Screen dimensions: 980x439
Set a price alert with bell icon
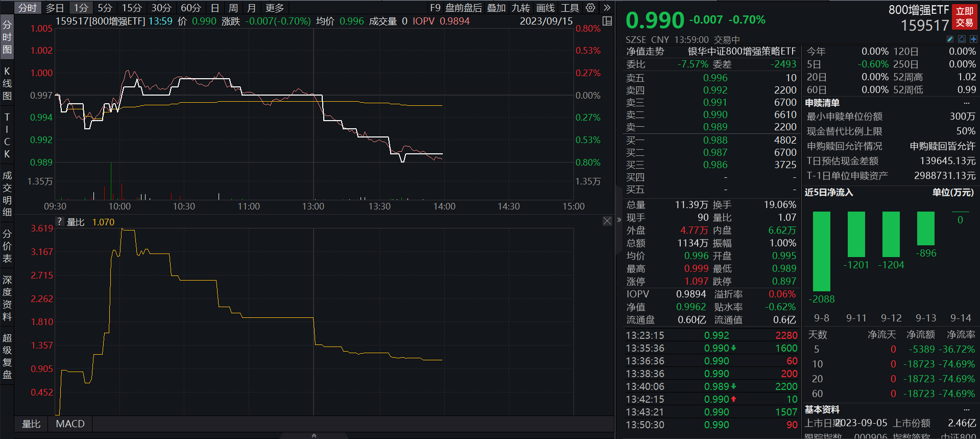(x=962, y=39)
